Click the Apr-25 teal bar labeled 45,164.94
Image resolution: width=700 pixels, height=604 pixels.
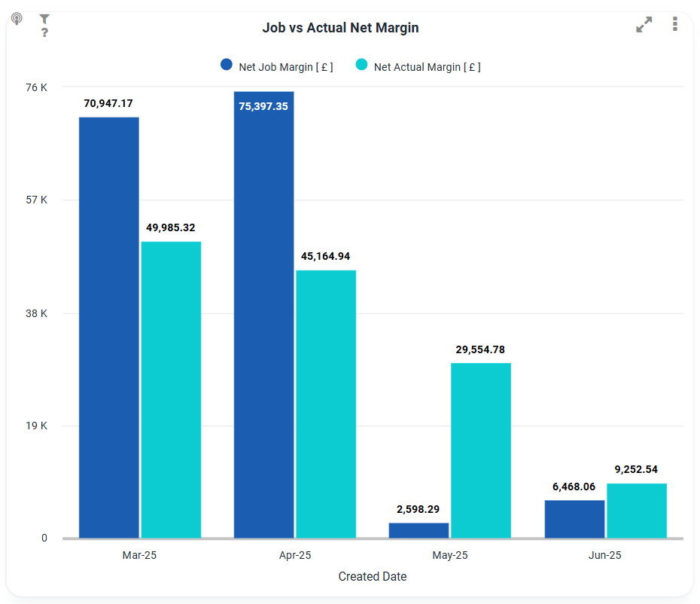(x=326, y=404)
